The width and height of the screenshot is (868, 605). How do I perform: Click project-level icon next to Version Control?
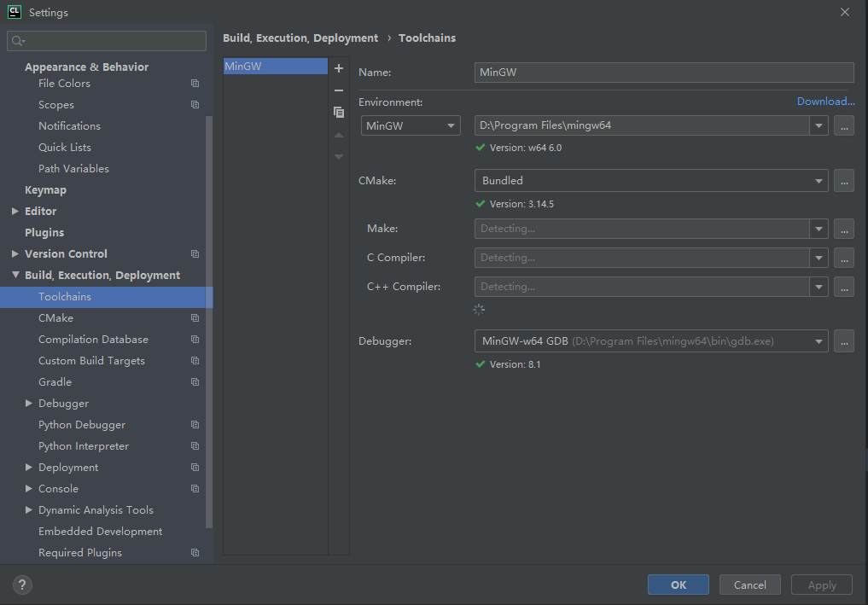tap(195, 253)
